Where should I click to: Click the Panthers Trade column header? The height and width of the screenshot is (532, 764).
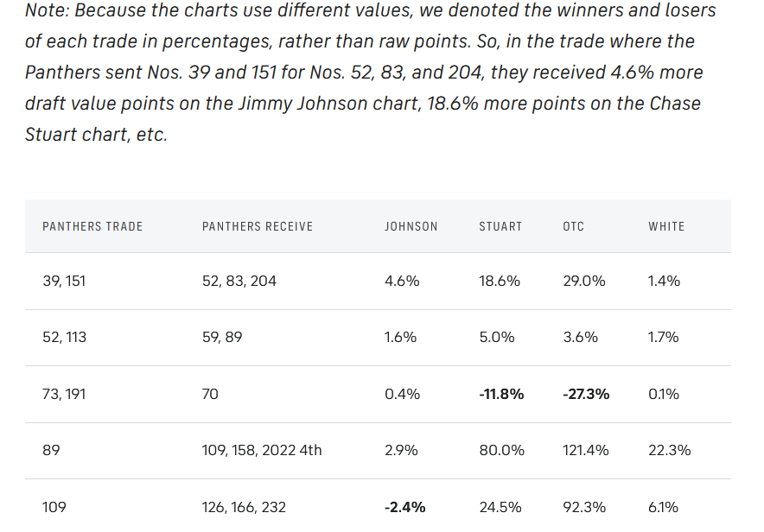92,226
